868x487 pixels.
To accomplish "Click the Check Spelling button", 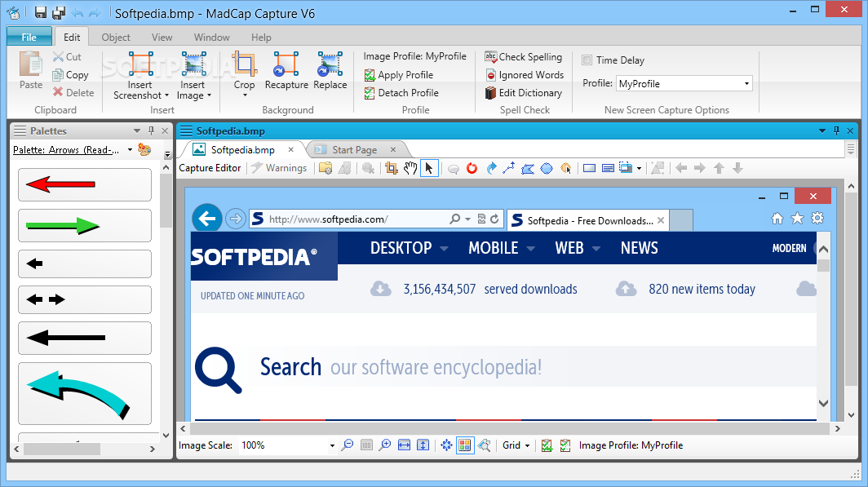I will click(x=524, y=56).
